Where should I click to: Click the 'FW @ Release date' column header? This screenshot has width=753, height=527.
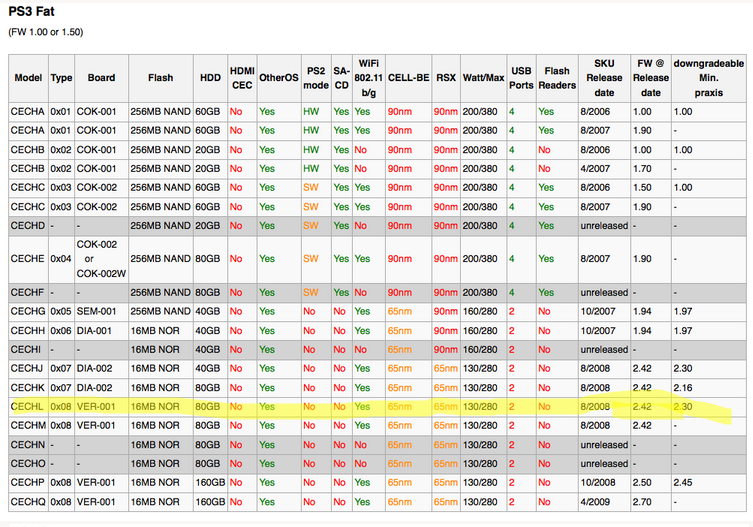pyautogui.click(x=651, y=78)
